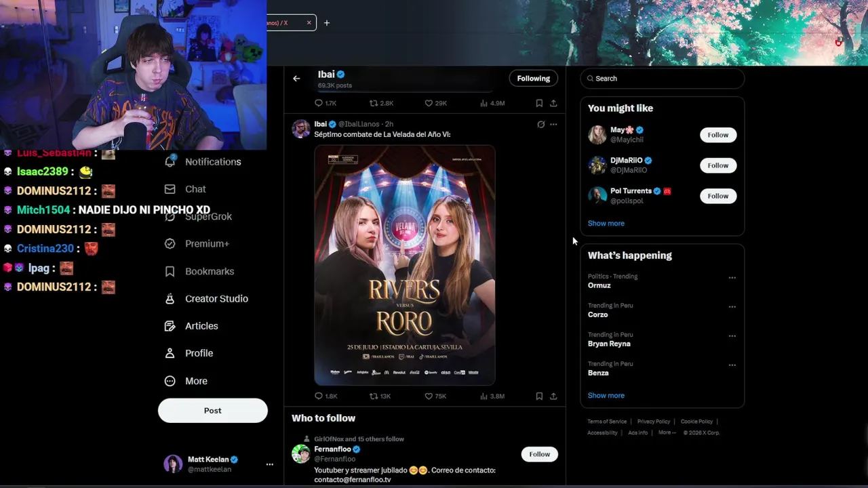The width and height of the screenshot is (868, 488).
Task: Open the More circle icon in sidebar
Action: (170, 381)
